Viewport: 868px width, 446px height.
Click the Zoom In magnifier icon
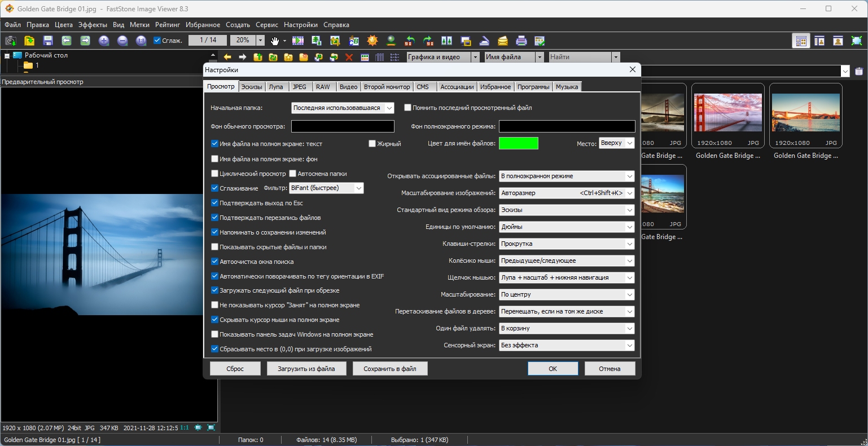(x=104, y=41)
